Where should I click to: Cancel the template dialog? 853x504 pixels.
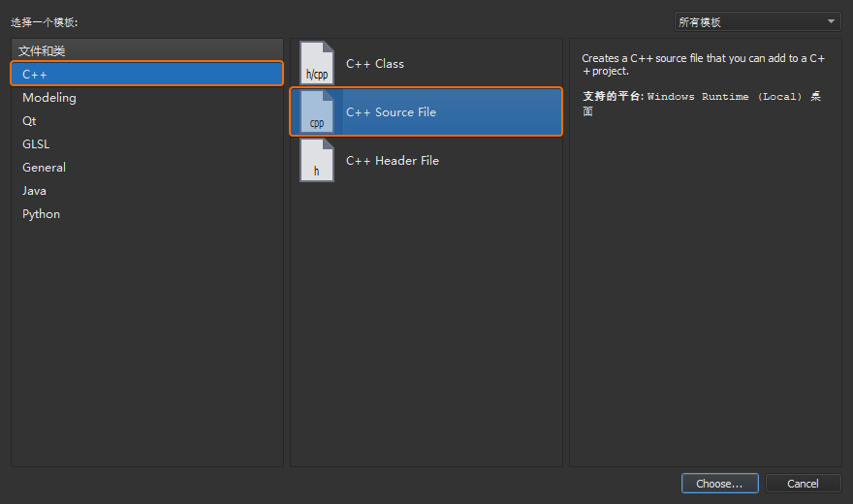pyautogui.click(x=803, y=483)
